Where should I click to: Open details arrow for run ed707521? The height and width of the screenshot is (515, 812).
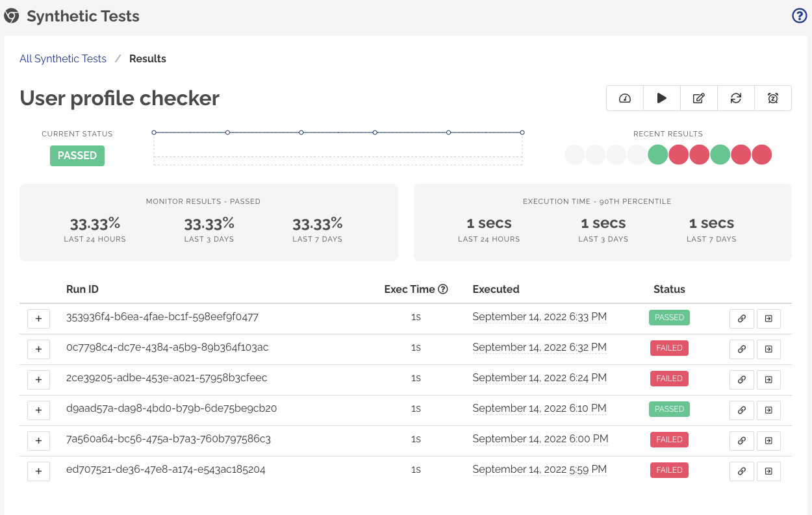768,471
